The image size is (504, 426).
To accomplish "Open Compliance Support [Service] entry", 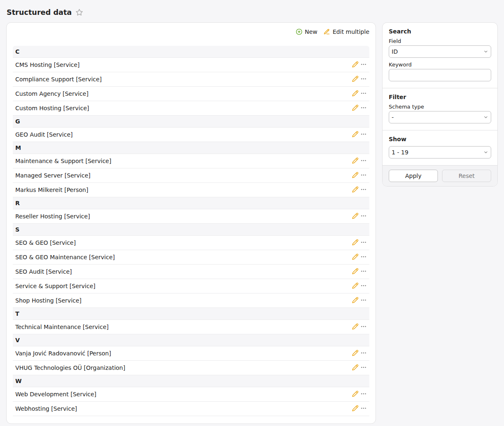I will [58, 79].
